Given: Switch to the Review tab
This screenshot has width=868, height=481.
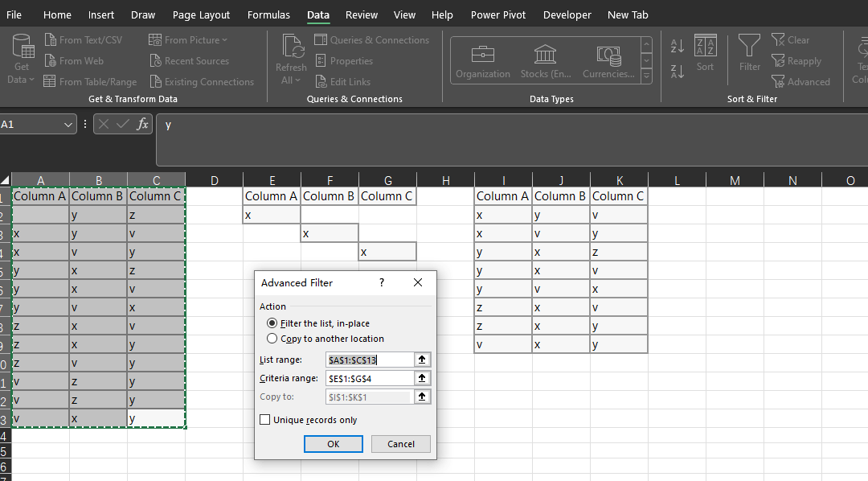Looking at the screenshot, I should [362, 15].
